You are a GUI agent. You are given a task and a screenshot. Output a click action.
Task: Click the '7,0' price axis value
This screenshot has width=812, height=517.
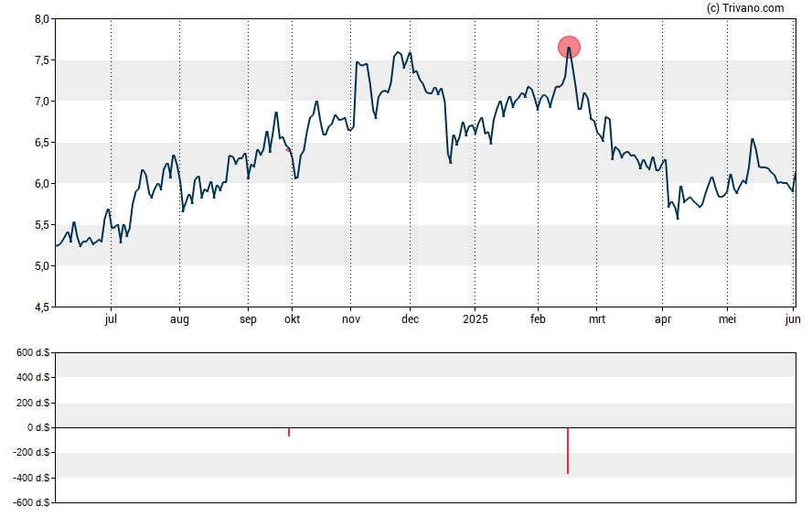coord(42,102)
